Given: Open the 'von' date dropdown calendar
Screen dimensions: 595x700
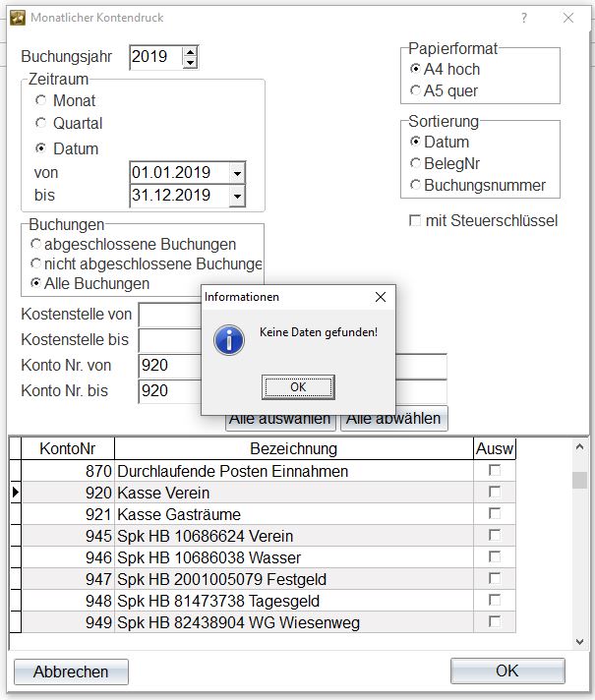Looking at the screenshot, I should click(x=237, y=173).
